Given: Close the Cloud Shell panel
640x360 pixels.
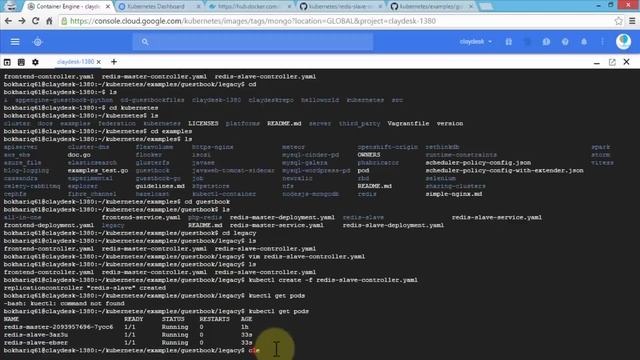Looking at the screenshot, I should [x=627, y=62].
